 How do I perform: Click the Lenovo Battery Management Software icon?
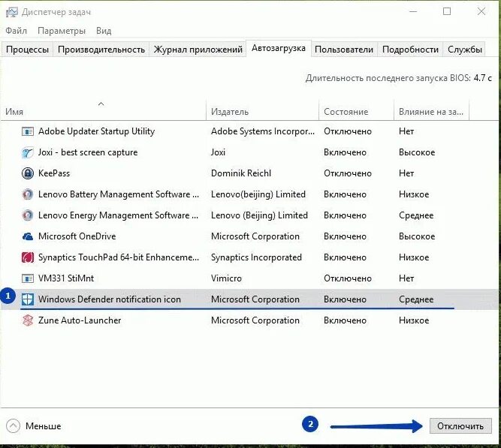28,194
